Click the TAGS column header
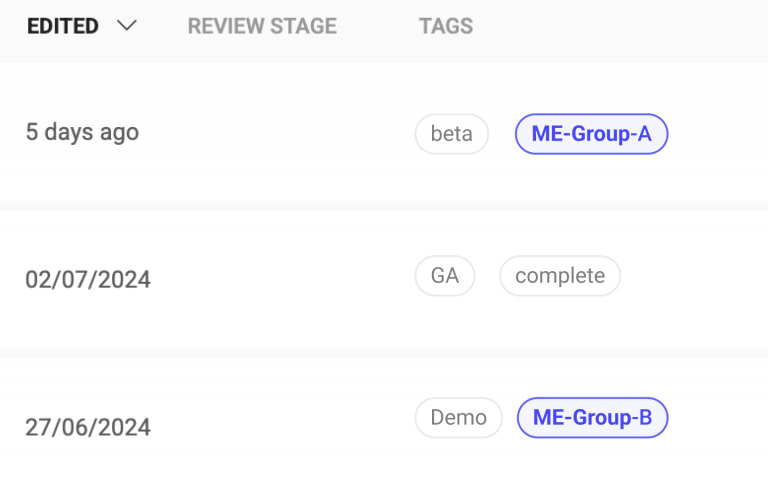The height and width of the screenshot is (481, 768). point(446,27)
